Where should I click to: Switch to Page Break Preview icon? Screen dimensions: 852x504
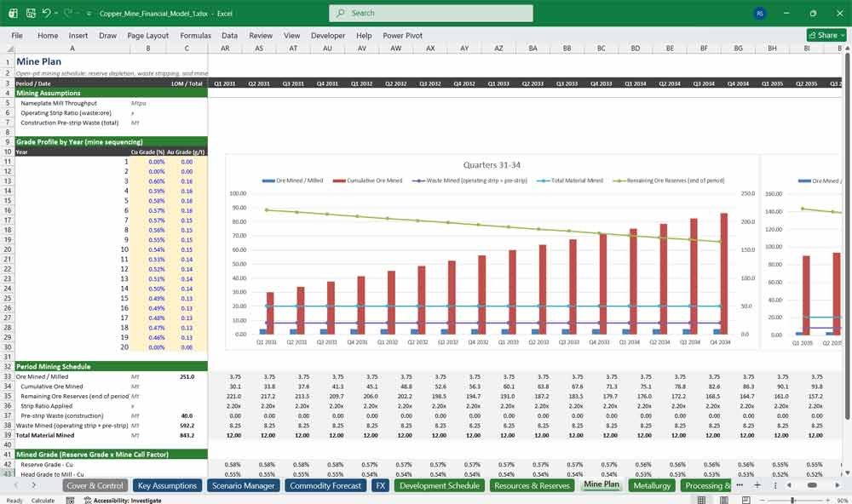coord(746,500)
